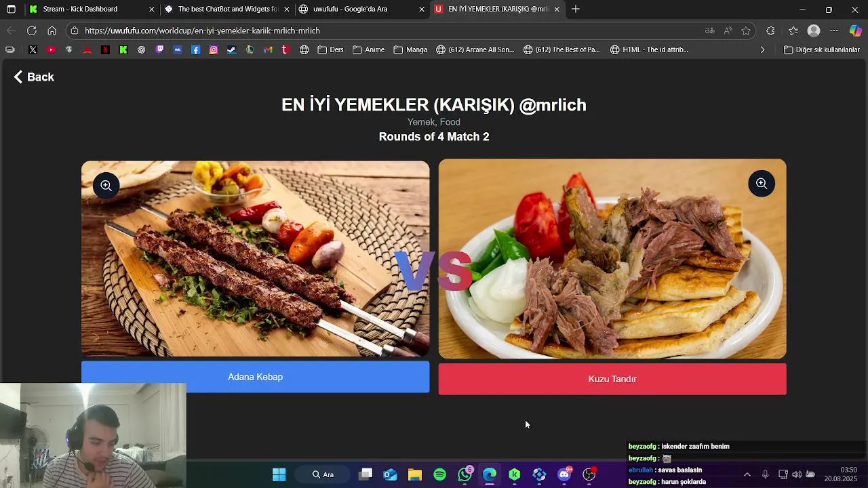
Task: Show more bookmarks chevron
Action: click(762, 49)
